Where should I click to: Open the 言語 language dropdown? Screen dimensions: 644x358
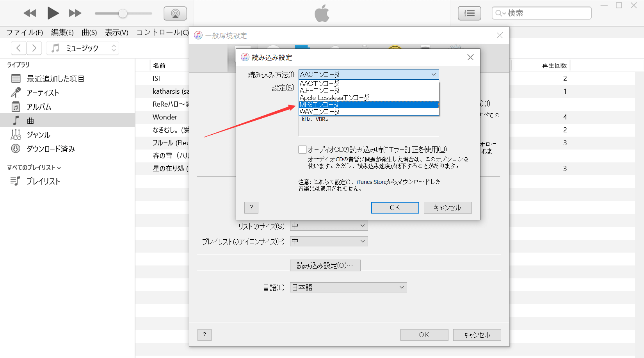coord(348,287)
